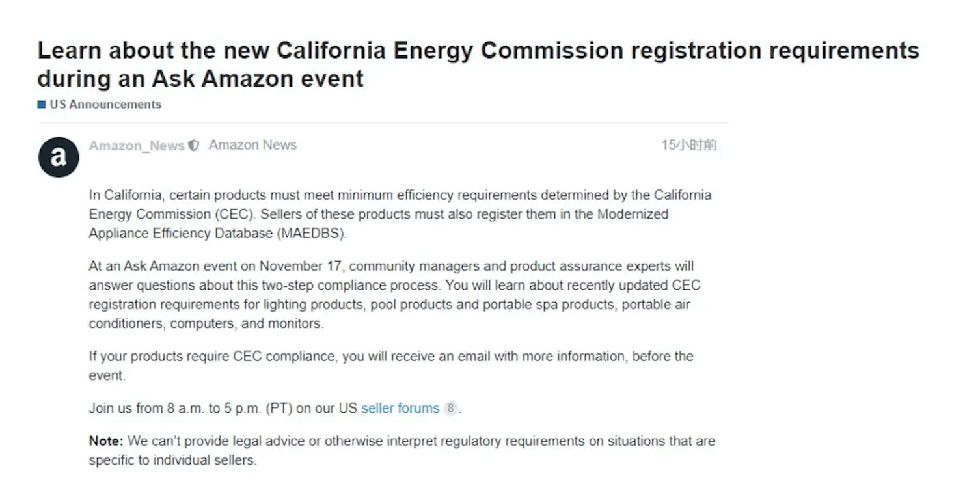
Task: Click the blue square category icon
Action: (42, 104)
